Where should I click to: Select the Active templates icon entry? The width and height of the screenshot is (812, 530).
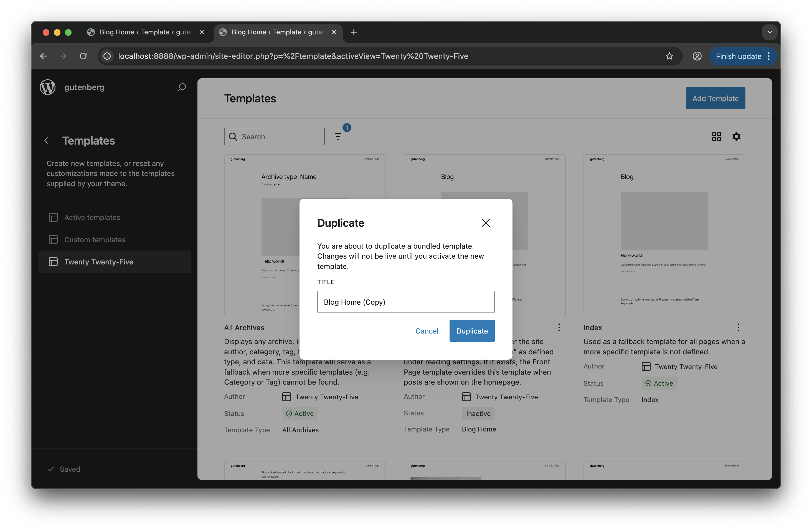coord(54,217)
